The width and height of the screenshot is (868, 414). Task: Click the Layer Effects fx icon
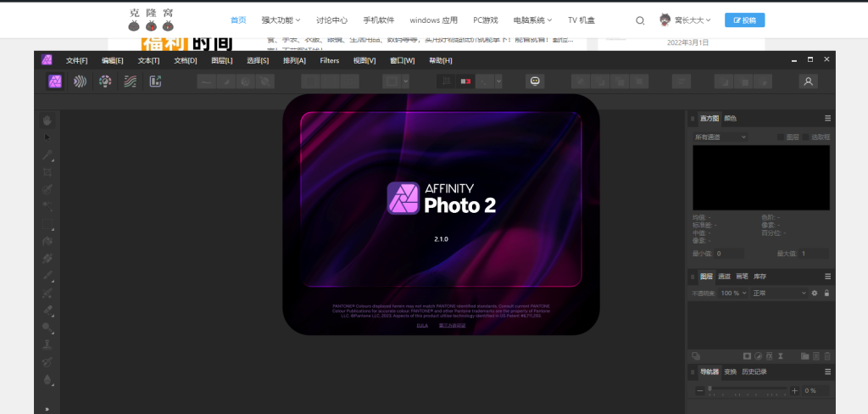tap(770, 355)
